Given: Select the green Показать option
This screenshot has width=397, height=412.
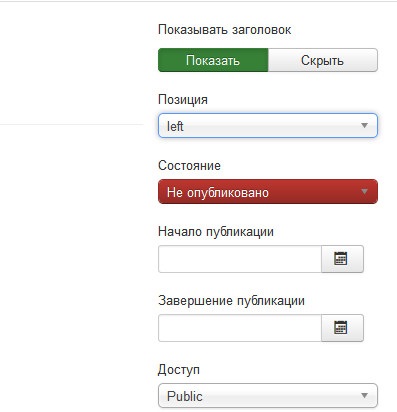Looking at the screenshot, I should (x=213, y=60).
